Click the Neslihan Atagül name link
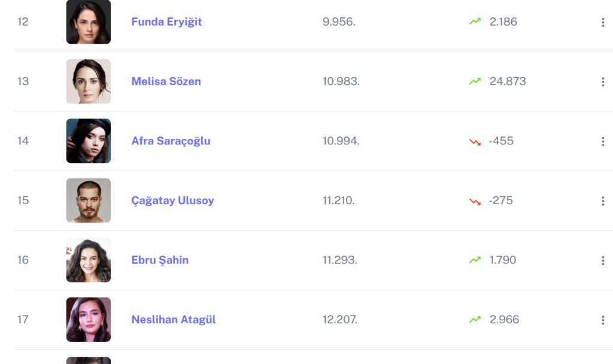The image size is (613, 364). pyautogui.click(x=173, y=320)
